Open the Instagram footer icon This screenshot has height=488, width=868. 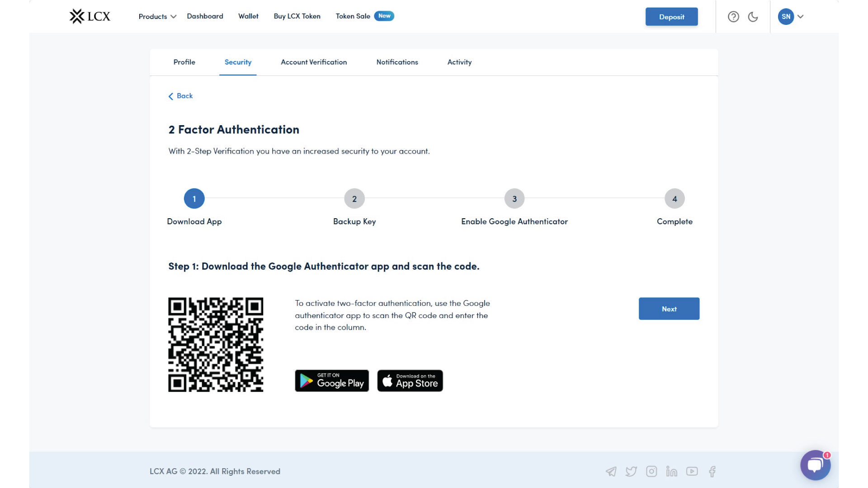click(651, 472)
